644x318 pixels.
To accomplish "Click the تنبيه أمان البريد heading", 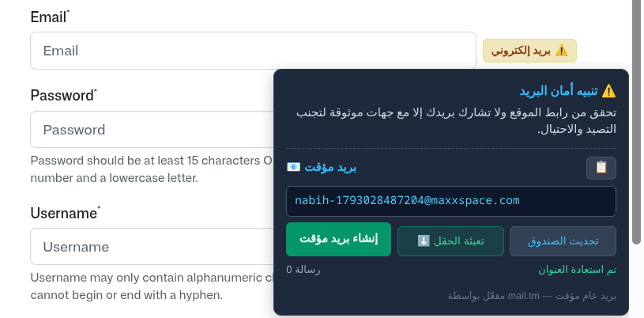I will click(x=567, y=91).
